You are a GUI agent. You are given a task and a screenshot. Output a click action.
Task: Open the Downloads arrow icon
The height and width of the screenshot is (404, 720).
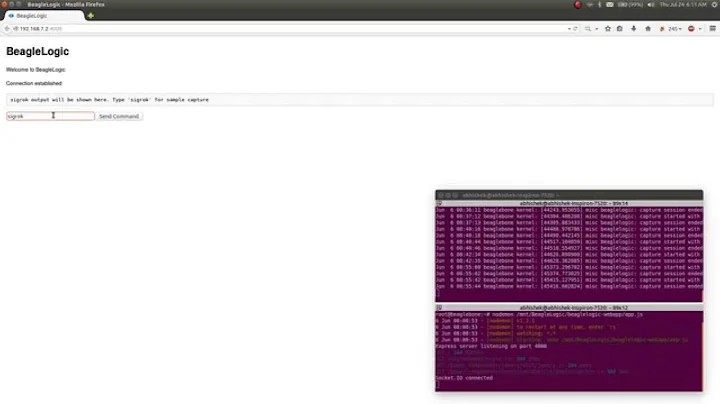(634, 28)
